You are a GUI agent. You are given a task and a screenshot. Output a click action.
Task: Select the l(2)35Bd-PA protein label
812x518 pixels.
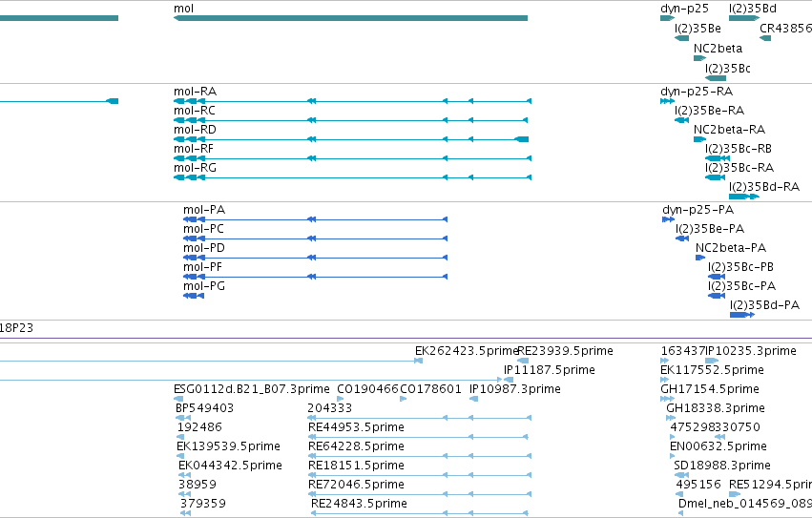tap(765, 305)
